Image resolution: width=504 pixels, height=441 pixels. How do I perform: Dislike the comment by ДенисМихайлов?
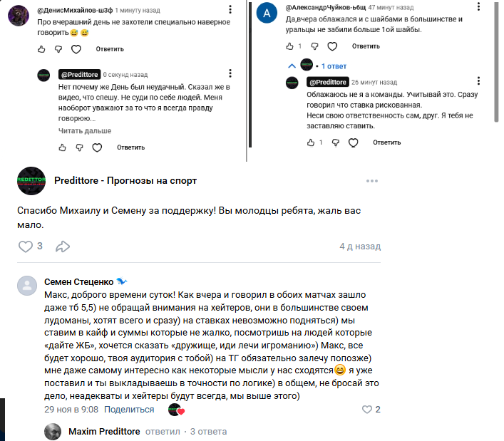[x=58, y=49]
